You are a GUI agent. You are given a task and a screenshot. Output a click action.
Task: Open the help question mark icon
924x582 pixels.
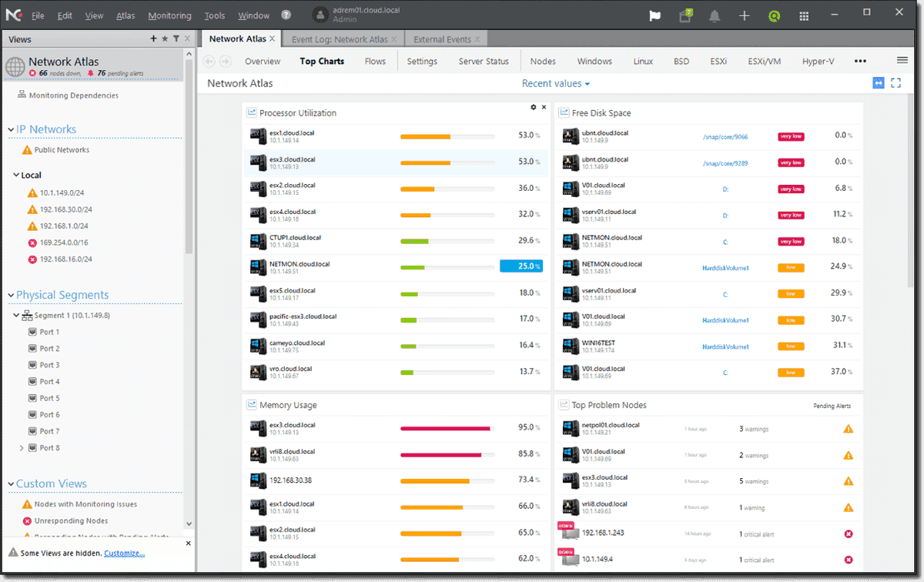(x=286, y=15)
